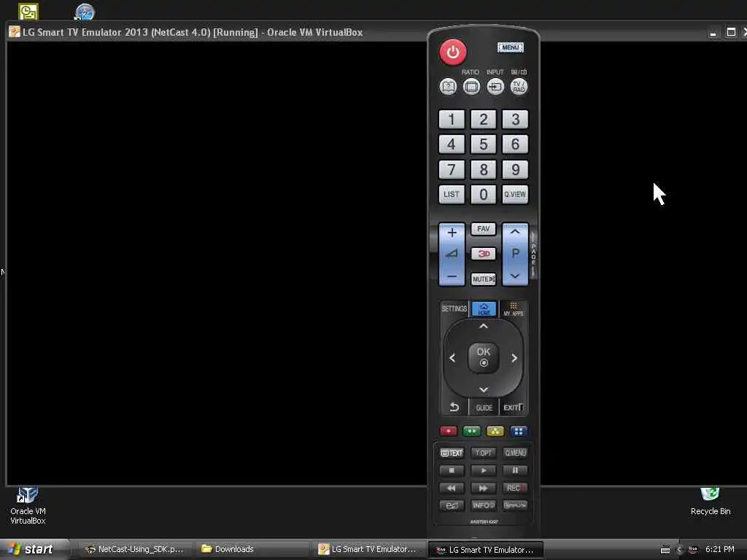Image resolution: width=747 pixels, height=560 pixels.
Task: Click number 9 on the remote keypad
Action: pos(515,169)
